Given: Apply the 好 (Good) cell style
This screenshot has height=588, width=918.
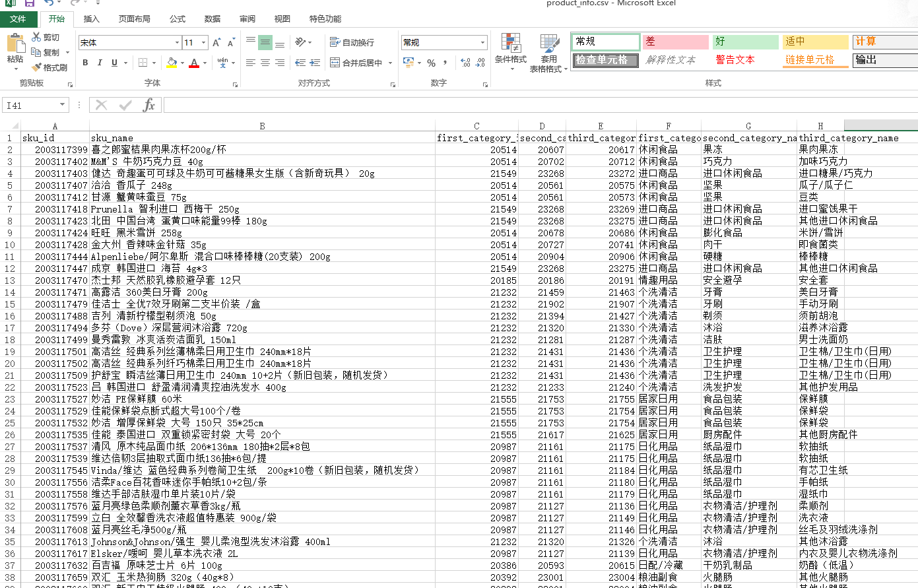Looking at the screenshot, I should 746,41.
